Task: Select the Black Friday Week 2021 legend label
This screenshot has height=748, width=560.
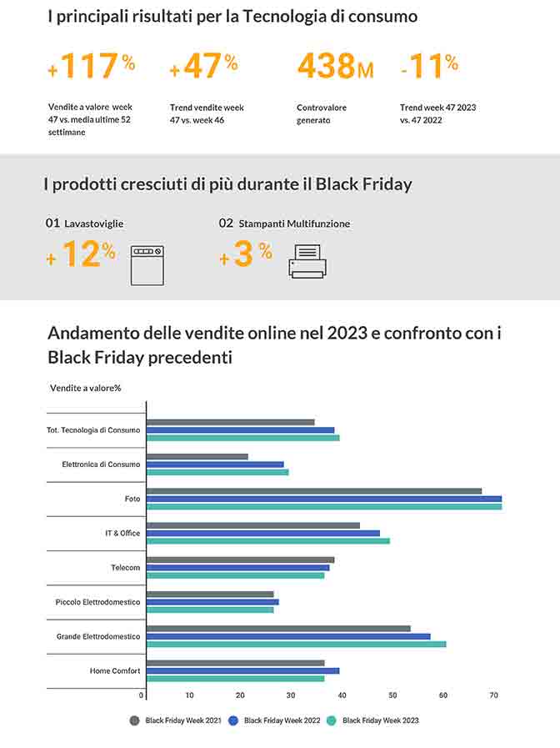Action: click(183, 720)
